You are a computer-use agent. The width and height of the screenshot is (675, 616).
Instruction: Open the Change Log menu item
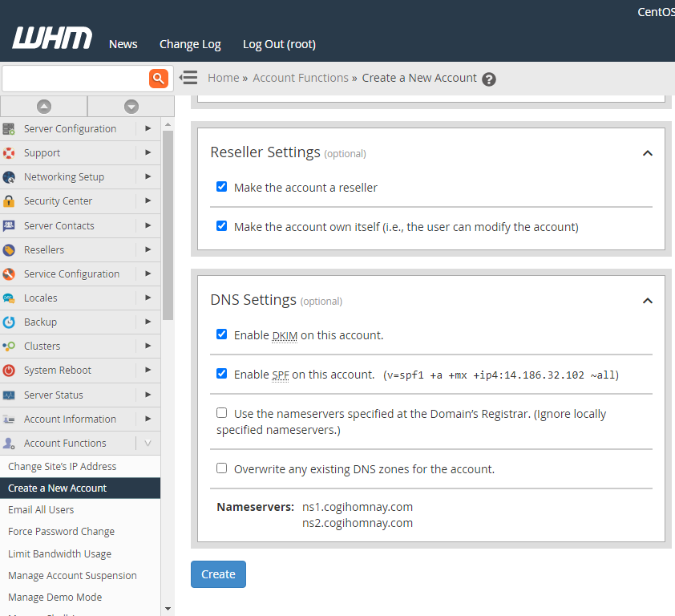point(190,44)
